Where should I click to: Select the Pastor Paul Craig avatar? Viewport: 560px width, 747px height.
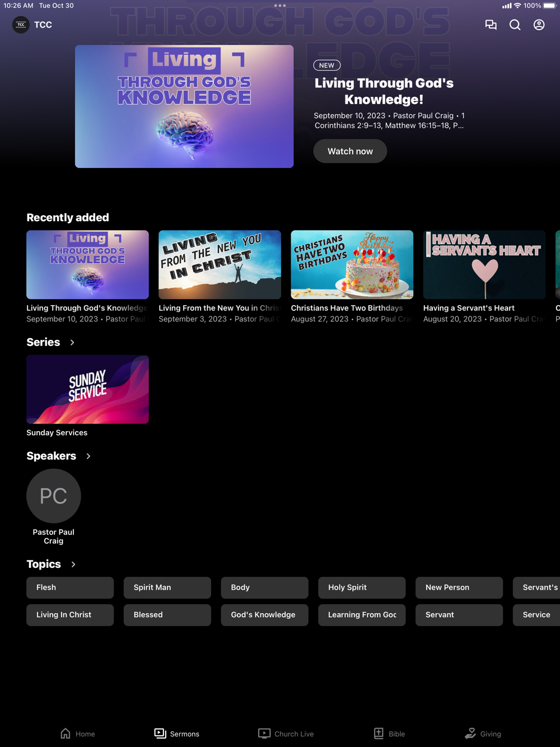coord(54,496)
